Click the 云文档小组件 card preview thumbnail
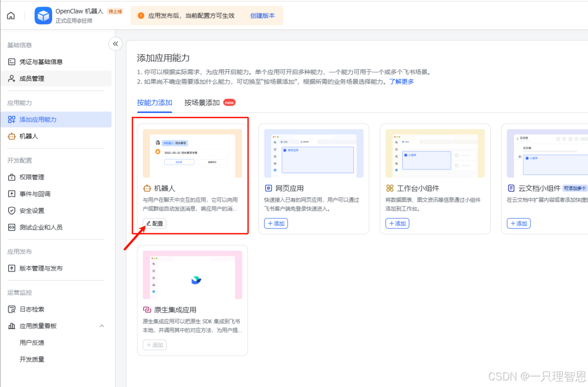588x387 pixels. [x=547, y=153]
